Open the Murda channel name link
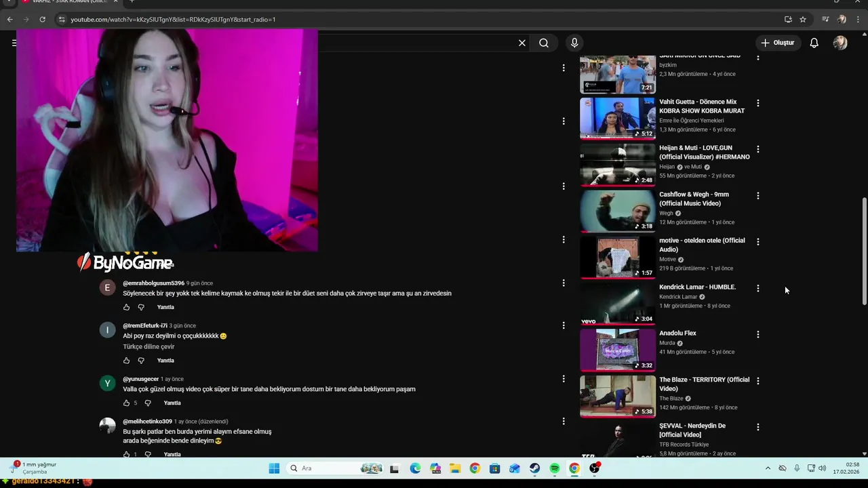Screen dimensions: 868x488 (667, 343)
